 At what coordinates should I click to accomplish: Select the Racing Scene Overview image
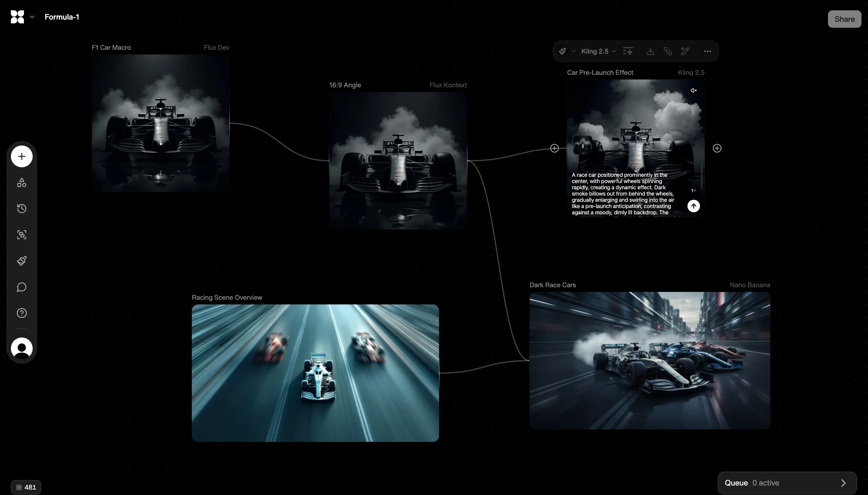click(315, 373)
